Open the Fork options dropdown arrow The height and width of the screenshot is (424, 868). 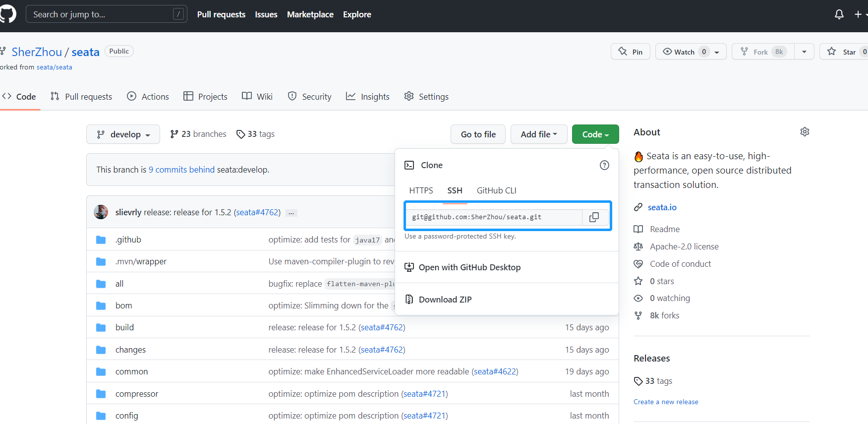coord(804,52)
